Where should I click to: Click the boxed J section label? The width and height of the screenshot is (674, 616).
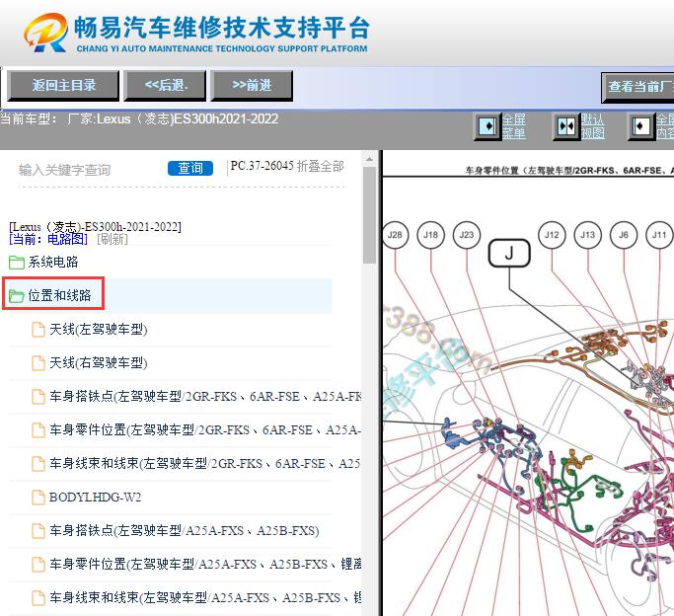pyautogui.click(x=509, y=253)
